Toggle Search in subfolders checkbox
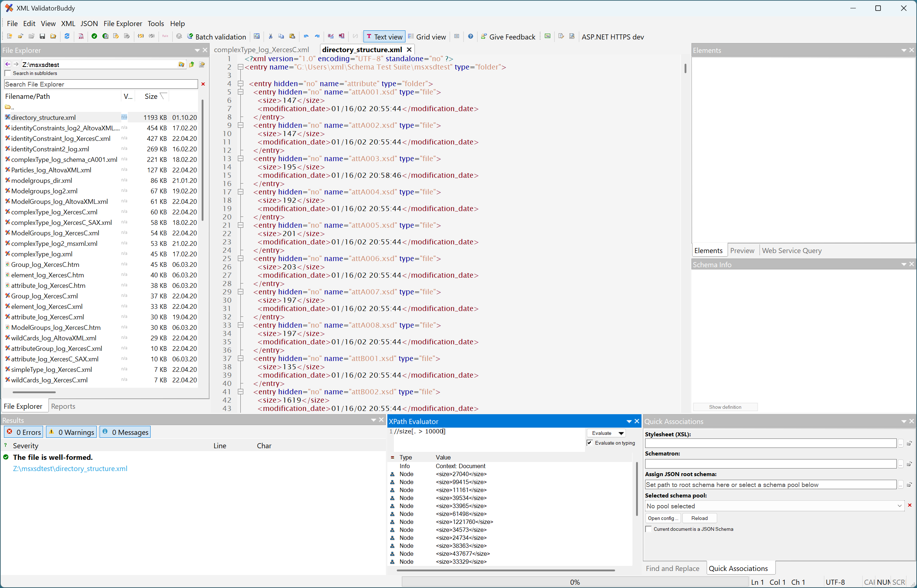Image resolution: width=917 pixels, height=588 pixels. [x=8, y=73]
